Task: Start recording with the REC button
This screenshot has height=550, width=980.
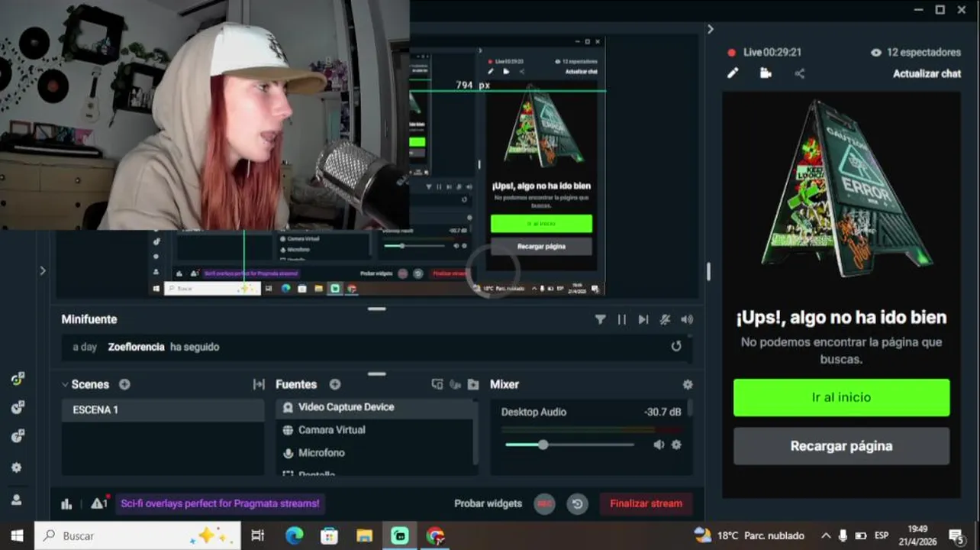Action: click(x=544, y=503)
